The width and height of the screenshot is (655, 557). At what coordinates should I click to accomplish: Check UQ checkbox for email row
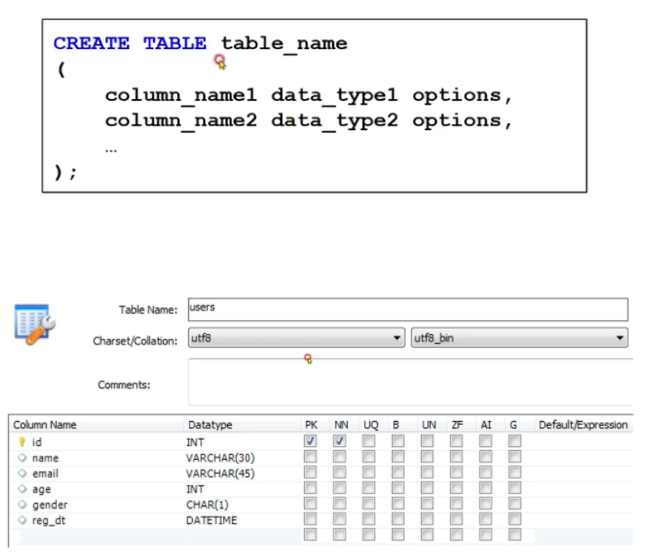click(369, 472)
